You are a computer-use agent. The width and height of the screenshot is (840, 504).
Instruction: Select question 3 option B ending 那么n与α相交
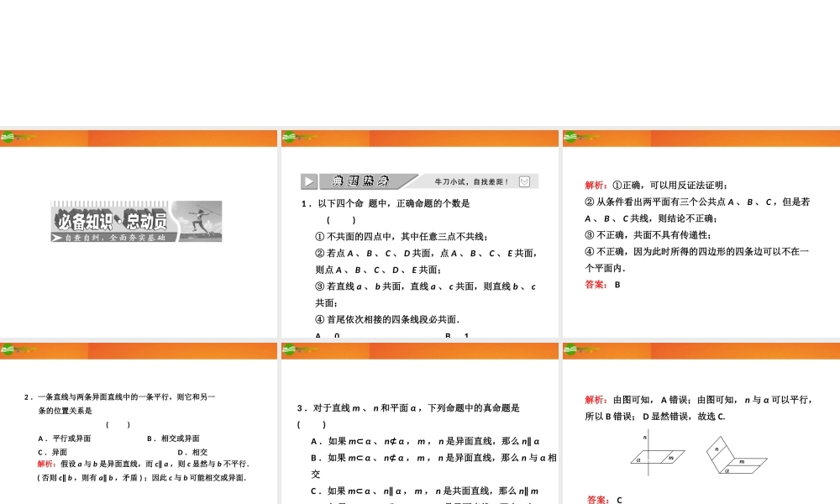434,466
